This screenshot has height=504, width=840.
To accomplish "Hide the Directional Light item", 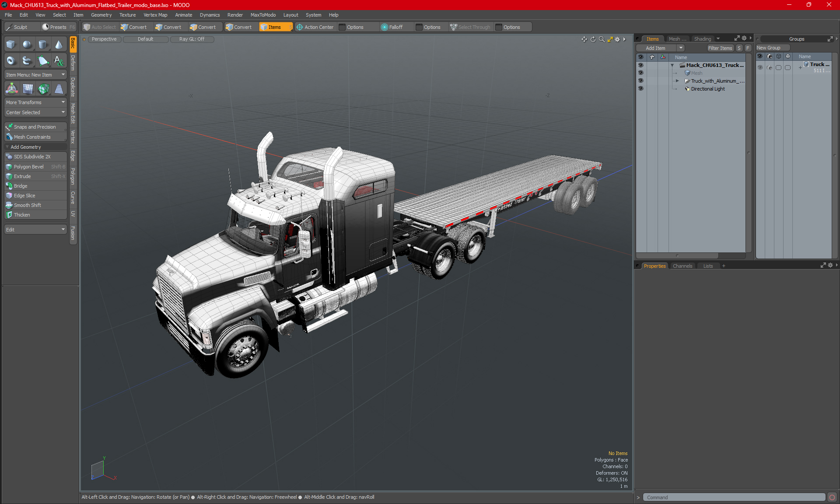I will point(640,89).
